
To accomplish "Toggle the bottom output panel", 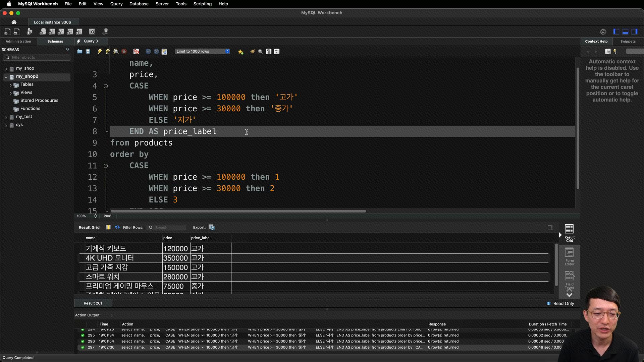I will coord(625,32).
